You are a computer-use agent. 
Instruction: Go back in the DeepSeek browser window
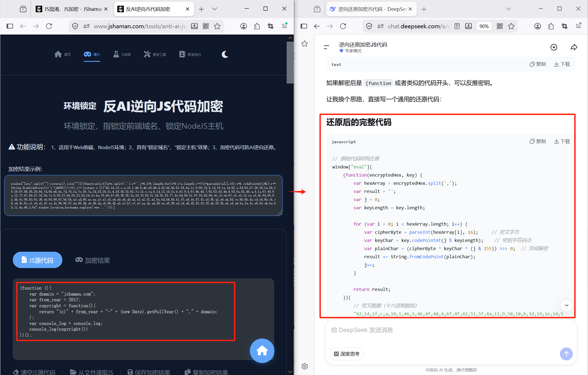317,26
